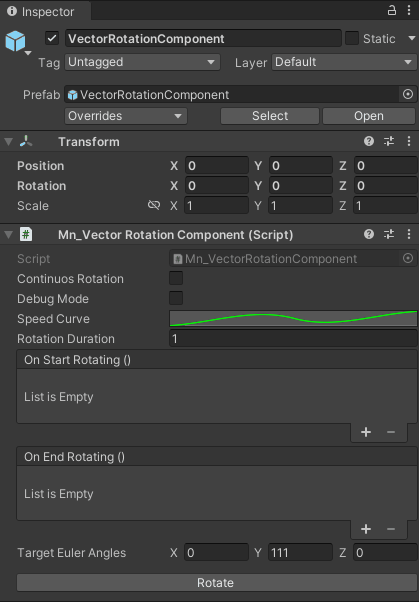The height and width of the screenshot is (602, 419).
Task: Click the Target Euler Angles Y field showing 111
Action: [x=301, y=552]
